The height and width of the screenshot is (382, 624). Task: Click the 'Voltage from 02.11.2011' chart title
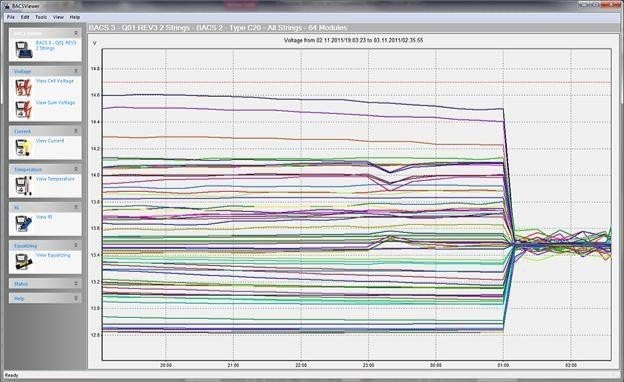(x=353, y=40)
